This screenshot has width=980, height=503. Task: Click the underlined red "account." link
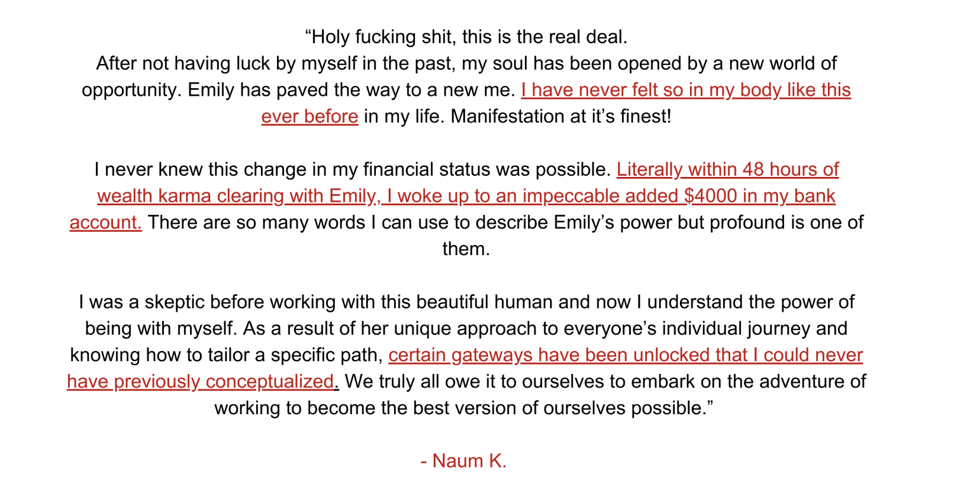pyautogui.click(x=105, y=223)
